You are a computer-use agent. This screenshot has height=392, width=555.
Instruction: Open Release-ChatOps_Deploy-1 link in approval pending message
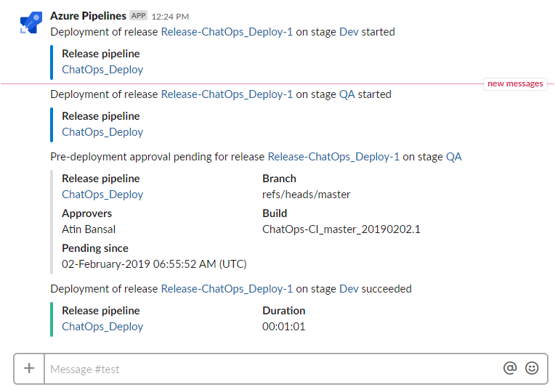tap(333, 157)
